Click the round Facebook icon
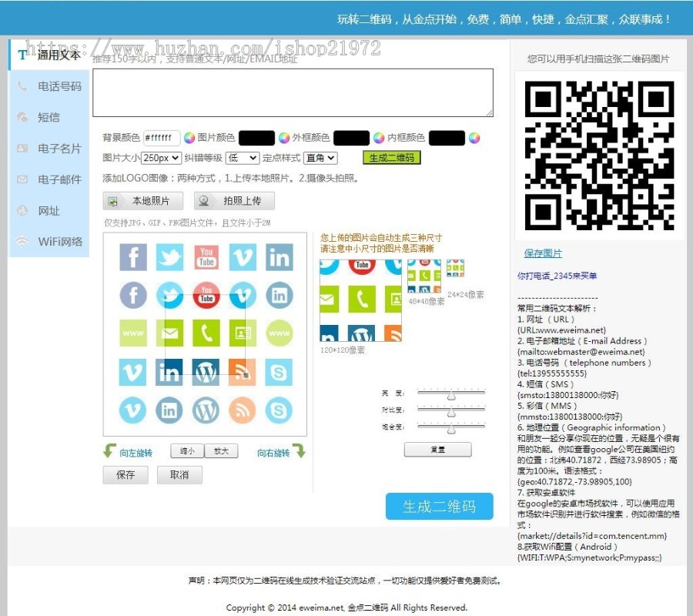The width and height of the screenshot is (693, 616). pyautogui.click(x=133, y=295)
